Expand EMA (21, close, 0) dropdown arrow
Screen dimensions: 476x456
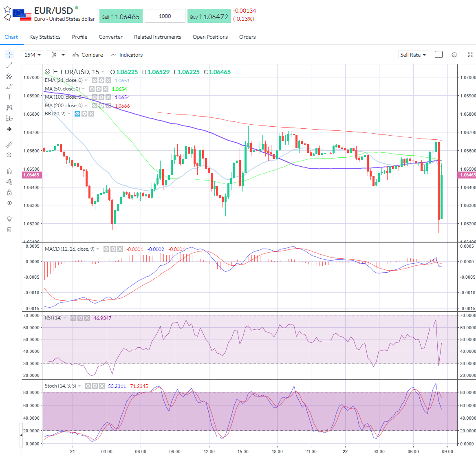point(86,80)
